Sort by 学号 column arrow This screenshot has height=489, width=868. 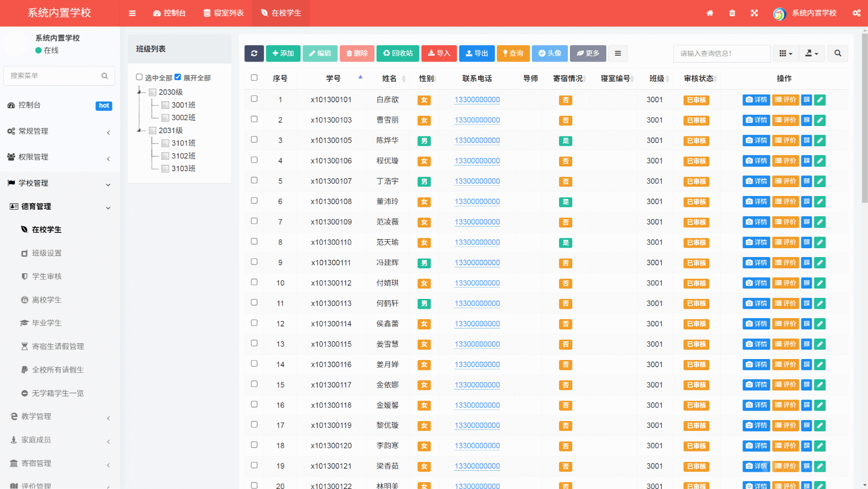pos(360,77)
